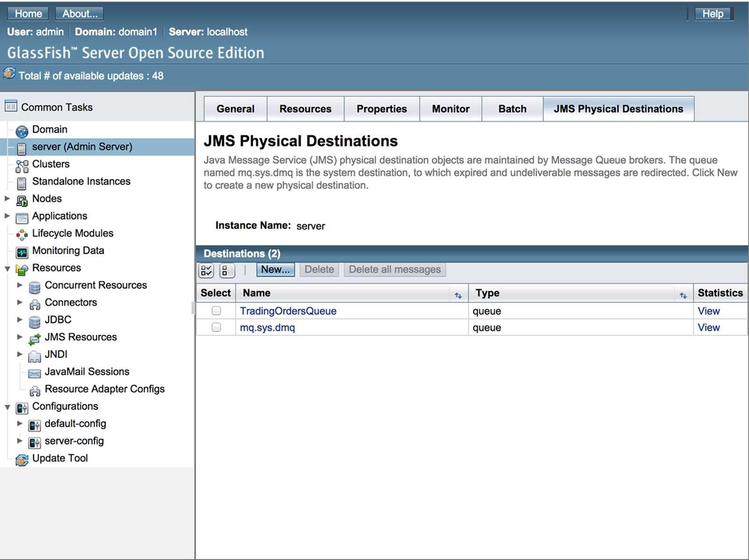View statistics for mq.sys.dmq
The width and height of the screenshot is (749, 560).
click(709, 327)
